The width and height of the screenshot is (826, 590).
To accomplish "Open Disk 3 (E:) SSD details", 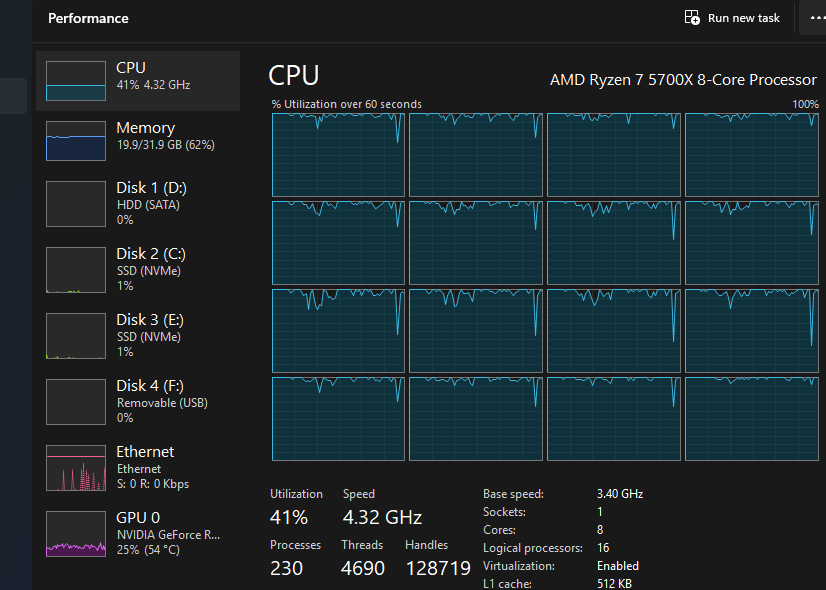I will [138, 336].
